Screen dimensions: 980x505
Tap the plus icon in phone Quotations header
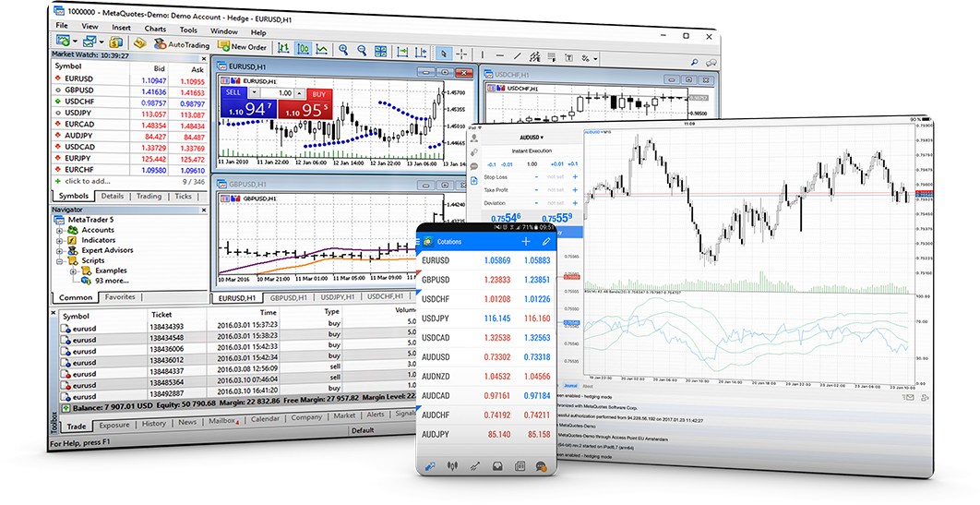[526, 241]
